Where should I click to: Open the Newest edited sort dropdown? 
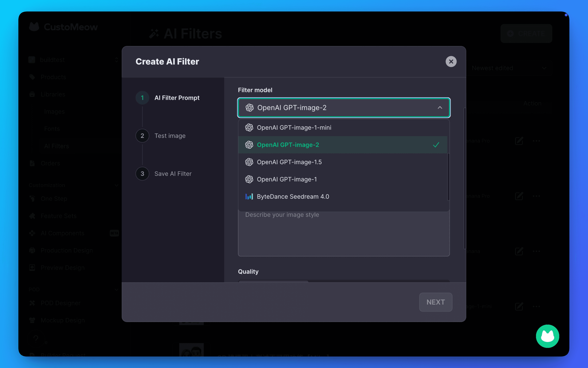pyautogui.click(x=509, y=68)
